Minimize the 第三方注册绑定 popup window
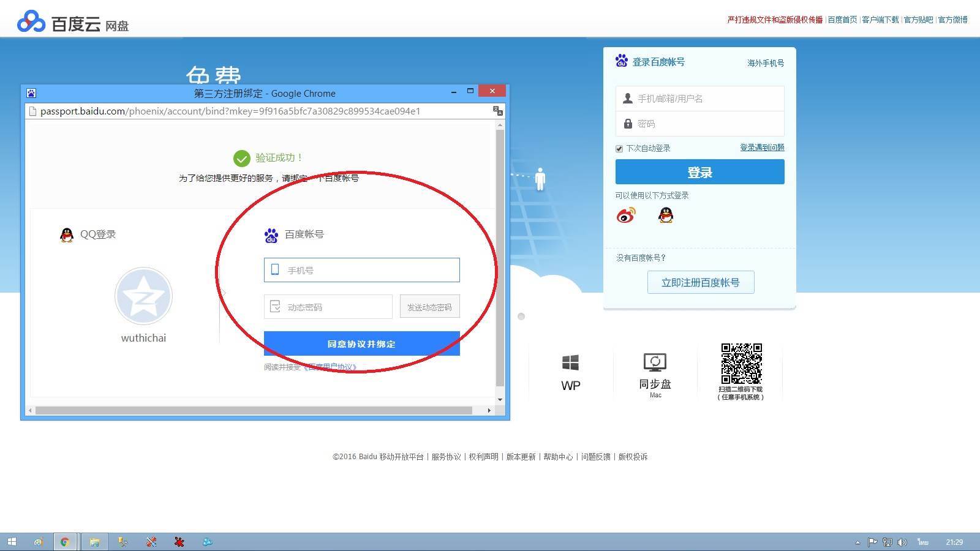The width and height of the screenshot is (980, 551). click(x=454, y=91)
